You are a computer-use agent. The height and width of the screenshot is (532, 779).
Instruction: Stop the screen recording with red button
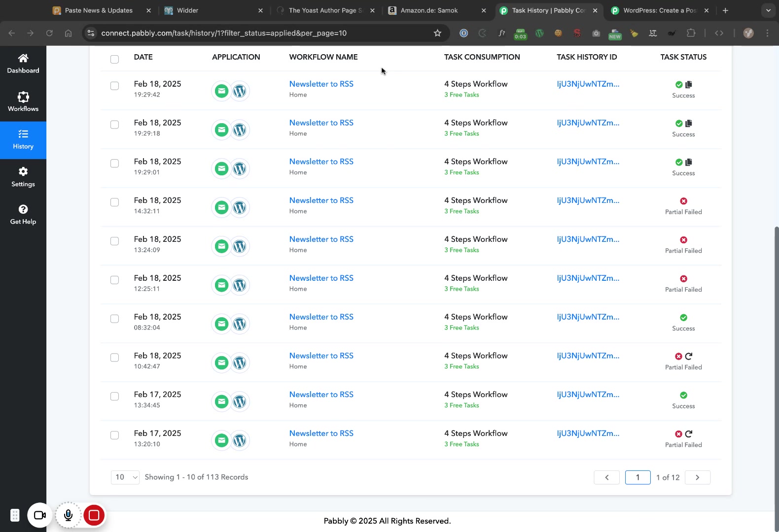[94, 515]
